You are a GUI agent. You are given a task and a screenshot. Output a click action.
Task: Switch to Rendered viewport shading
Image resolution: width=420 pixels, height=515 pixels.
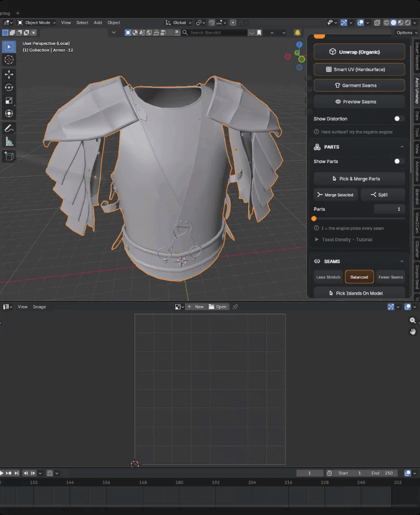407,23
